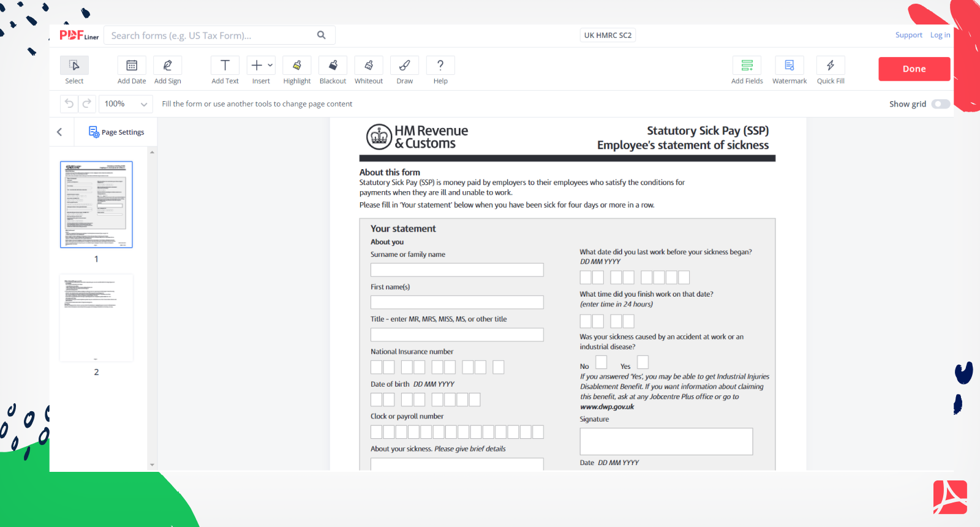This screenshot has width=980, height=527.
Task: Activate the Draw tool
Action: (x=404, y=70)
